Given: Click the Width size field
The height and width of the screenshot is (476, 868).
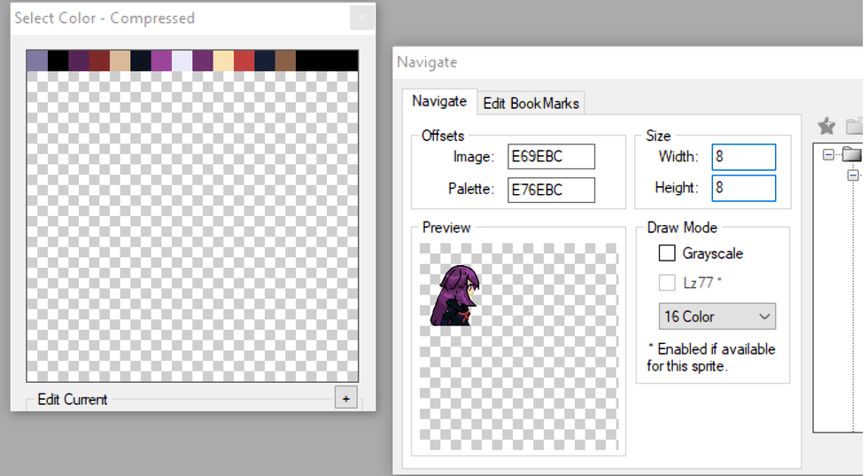Looking at the screenshot, I should pos(743,157).
